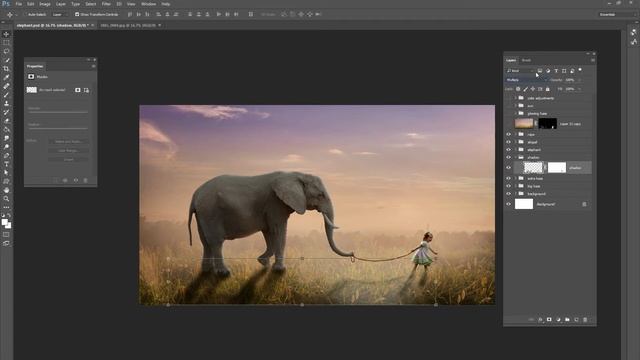Enable Show Transform Controls checkbox
The image size is (640, 360).
tap(77, 14)
